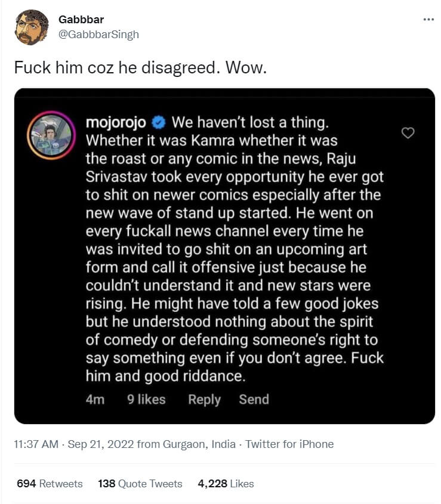The width and height of the screenshot is (441, 504).
Task: Click the 4m comment timestamp
Action: tap(95, 400)
